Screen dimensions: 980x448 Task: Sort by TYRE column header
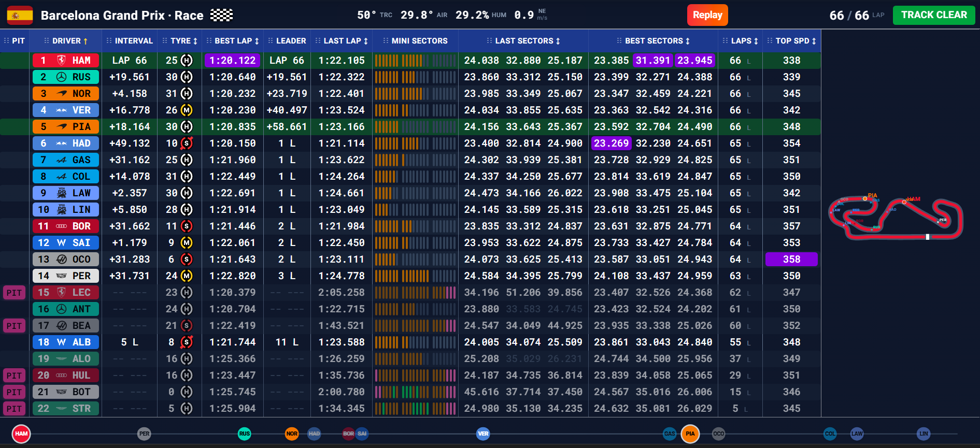180,41
